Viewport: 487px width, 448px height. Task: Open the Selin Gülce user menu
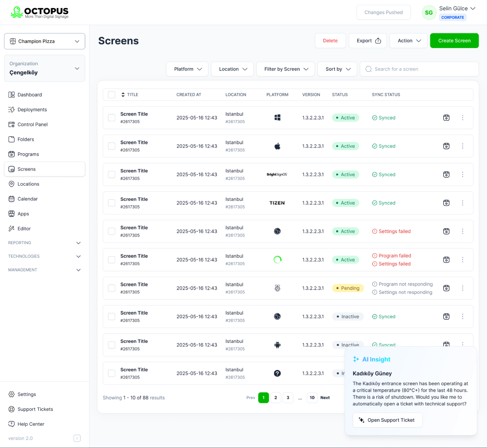pyautogui.click(x=457, y=8)
